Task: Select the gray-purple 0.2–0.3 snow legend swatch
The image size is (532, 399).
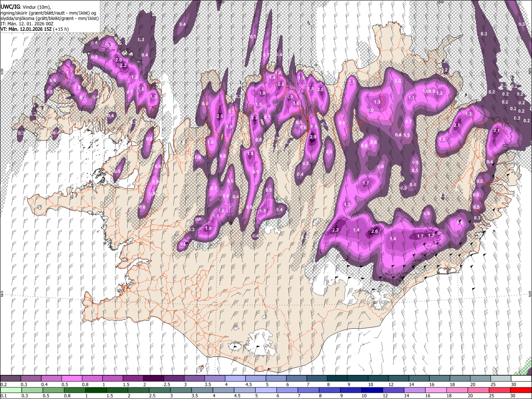Action: (11, 379)
